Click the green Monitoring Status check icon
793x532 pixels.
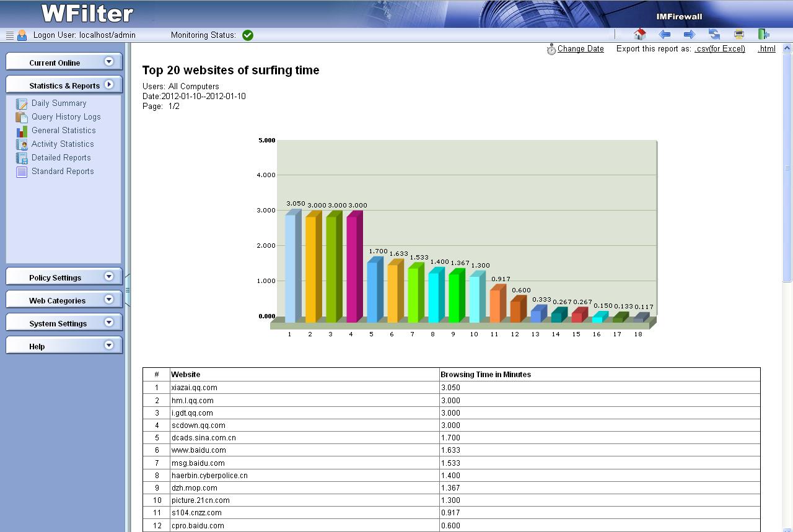248,35
